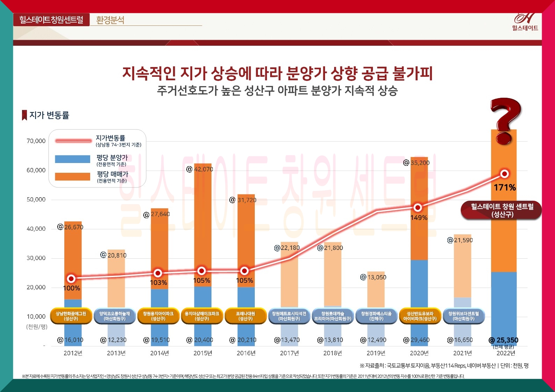
Task: Click the 지가 변동률 section heading
Action: pyautogui.click(x=49, y=115)
